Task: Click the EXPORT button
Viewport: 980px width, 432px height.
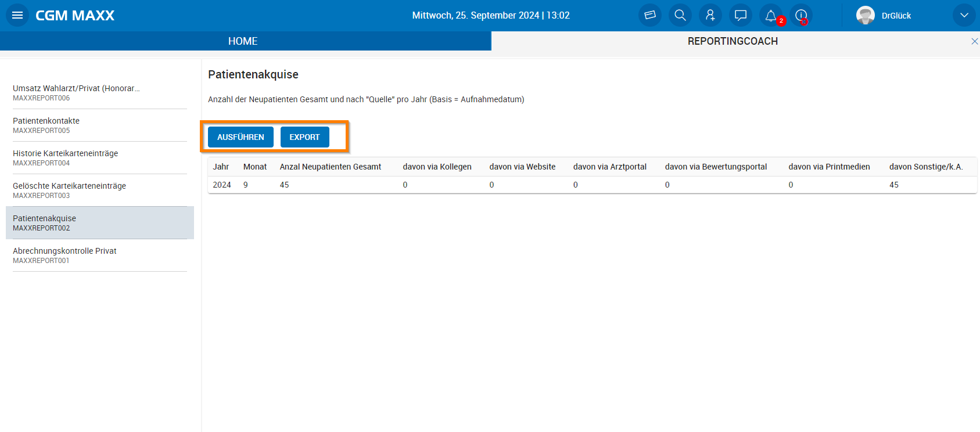Action: 304,137
